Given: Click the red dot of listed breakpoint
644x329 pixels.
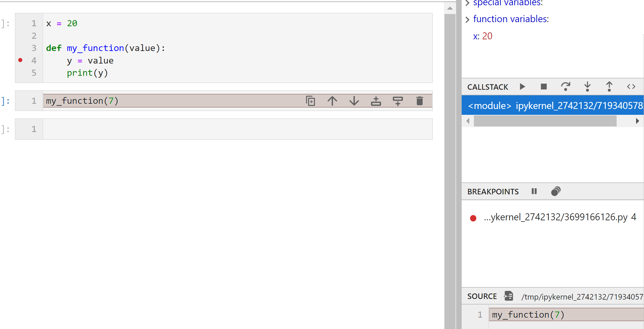Looking at the screenshot, I should click(x=473, y=218).
